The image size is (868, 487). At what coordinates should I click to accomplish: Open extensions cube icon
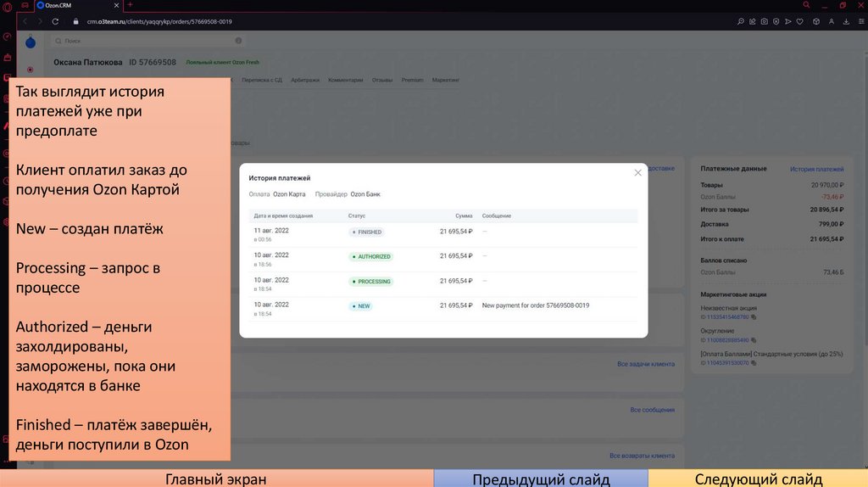(x=816, y=21)
